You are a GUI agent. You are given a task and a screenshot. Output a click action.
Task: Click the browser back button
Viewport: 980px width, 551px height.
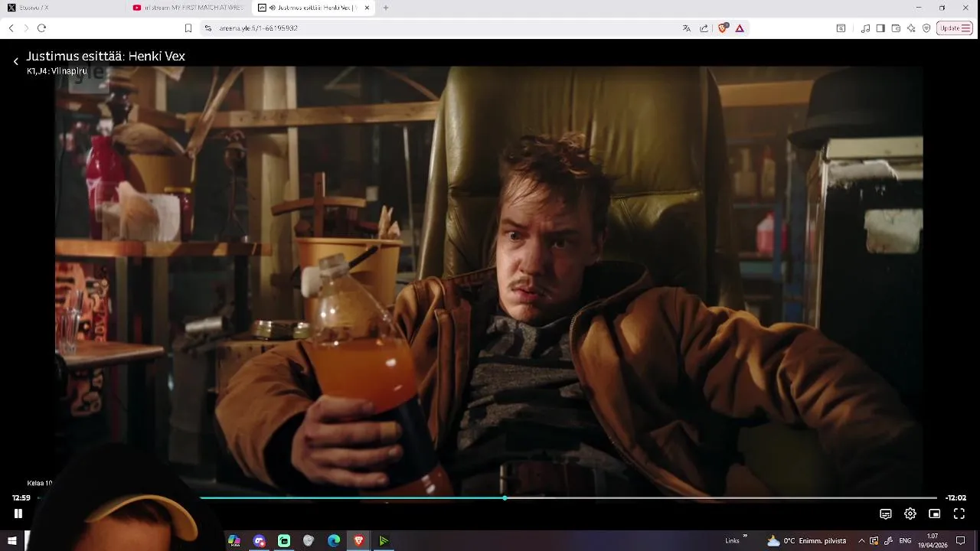tap(11, 28)
